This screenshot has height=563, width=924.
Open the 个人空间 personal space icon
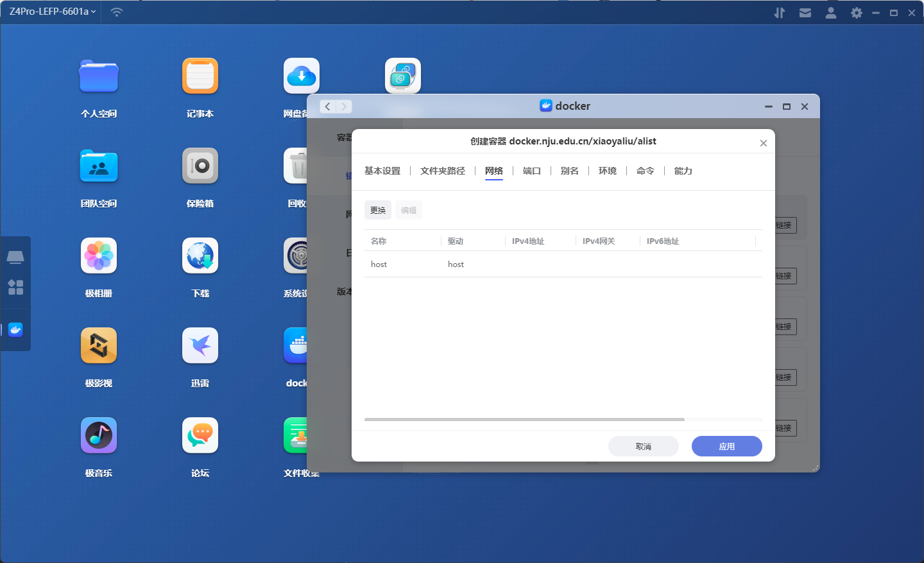[x=99, y=77]
